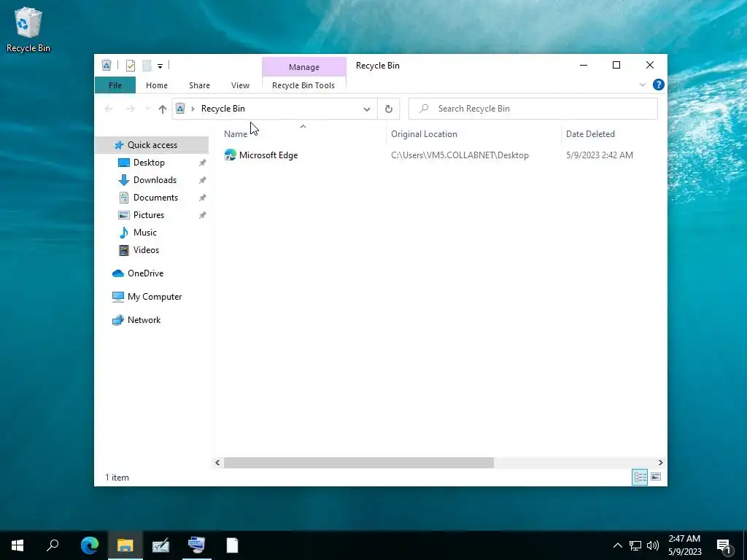This screenshot has width=747, height=560.
Task: Click the pin icon next to Documents
Action: tap(203, 198)
